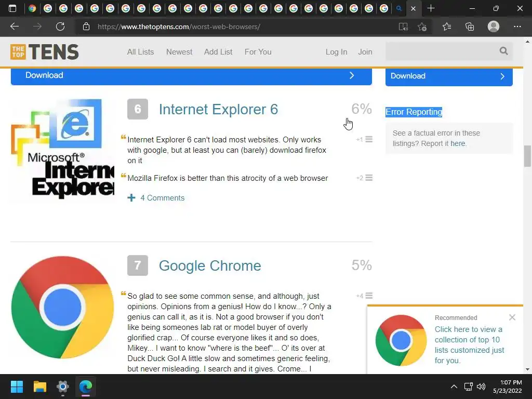The image size is (532, 399).
Task: Click the 5% vote percentage
Action: 362,265
